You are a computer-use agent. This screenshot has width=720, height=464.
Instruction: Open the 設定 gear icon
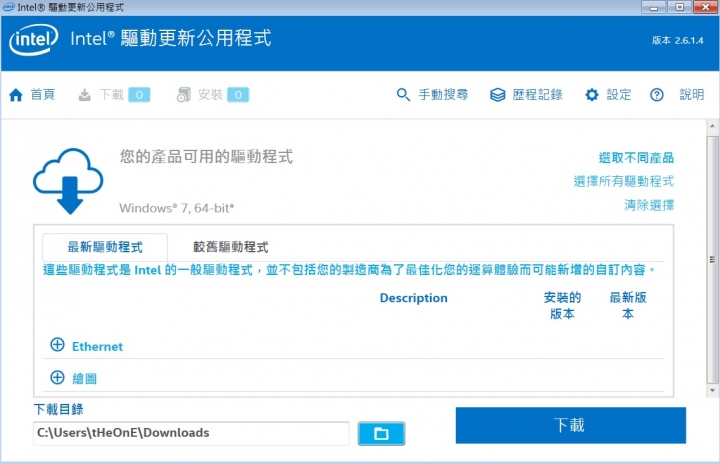click(x=592, y=95)
